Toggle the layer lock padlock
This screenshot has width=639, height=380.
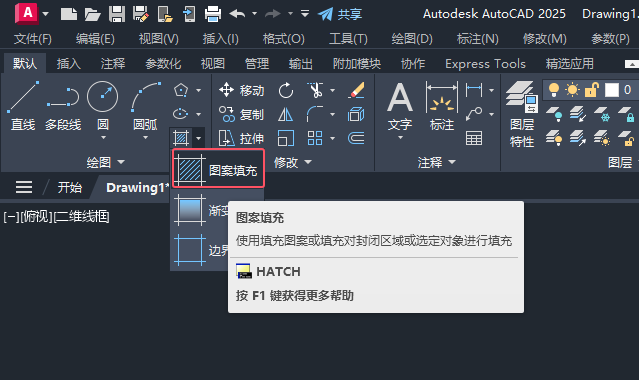pos(592,90)
